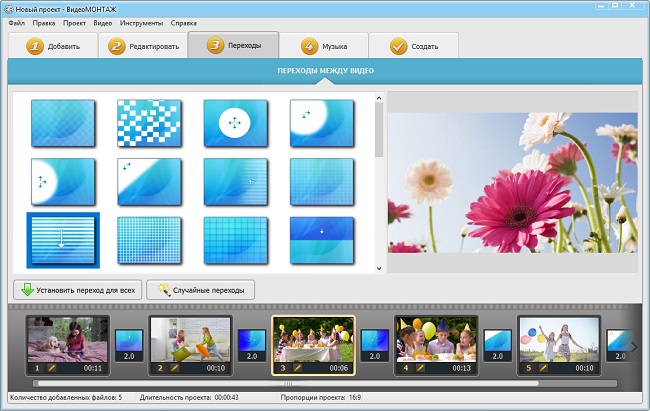Select the birthday party clip 3 thumbnail
This screenshot has width=650, height=411.
click(x=312, y=340)
